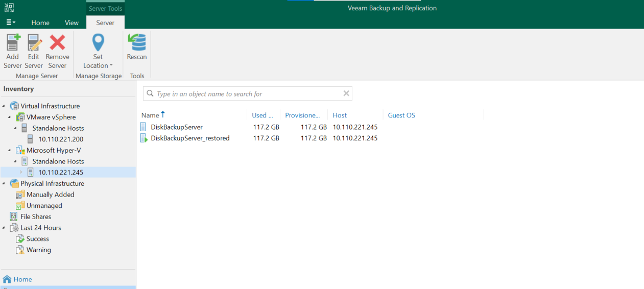Select the 10.110.221.200 vSphere host
Screen dimensions: 644x289
[x=61, y=139]
